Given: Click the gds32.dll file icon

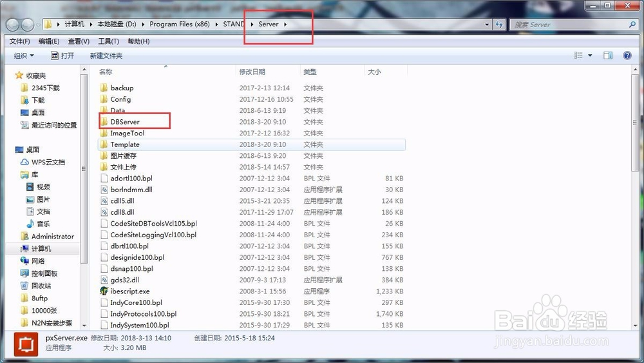Looking at the screenshot, I should (x=104, y=280).
